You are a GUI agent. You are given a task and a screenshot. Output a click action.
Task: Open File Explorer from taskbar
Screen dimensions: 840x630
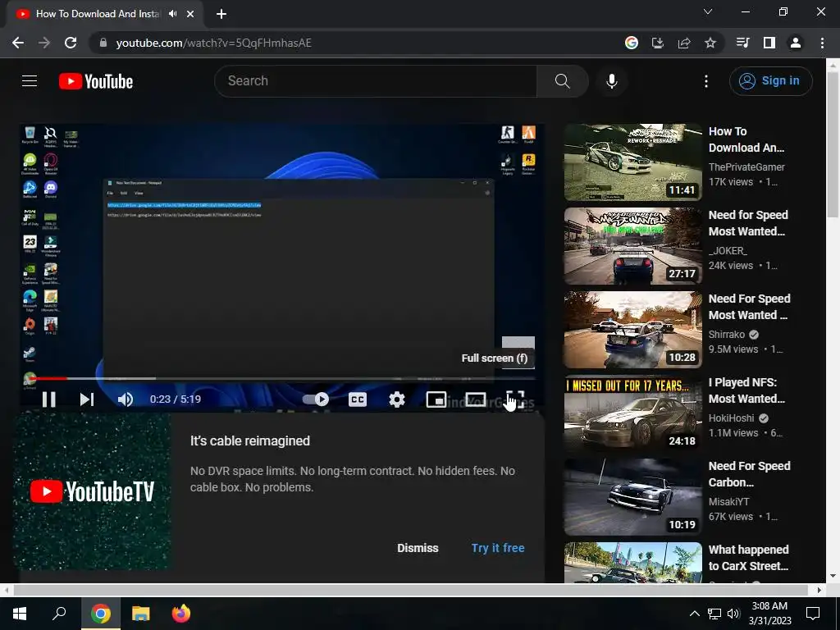[141, 614]
